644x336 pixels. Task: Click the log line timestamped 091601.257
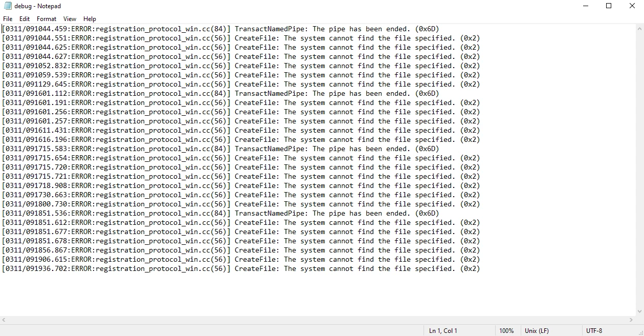pos(241,121)
